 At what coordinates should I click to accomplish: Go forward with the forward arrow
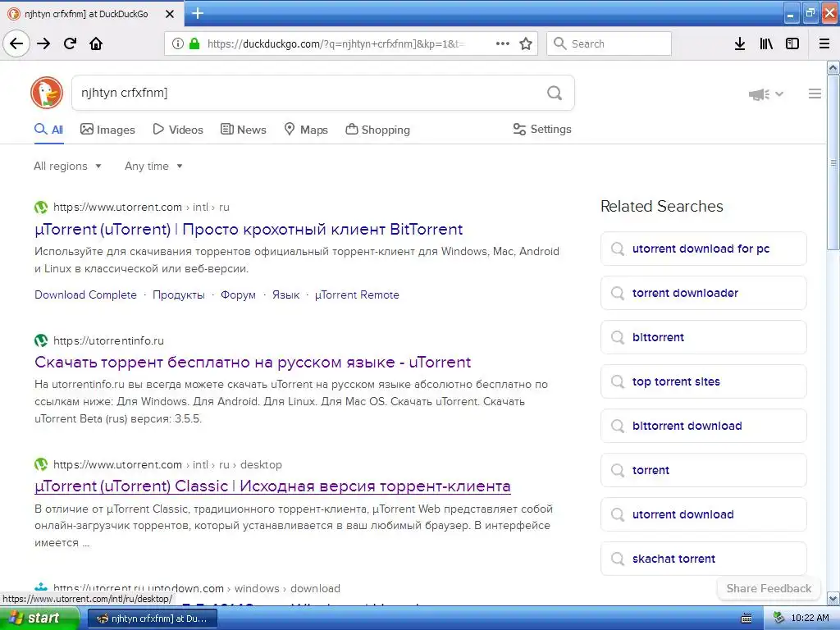(43, 43)
